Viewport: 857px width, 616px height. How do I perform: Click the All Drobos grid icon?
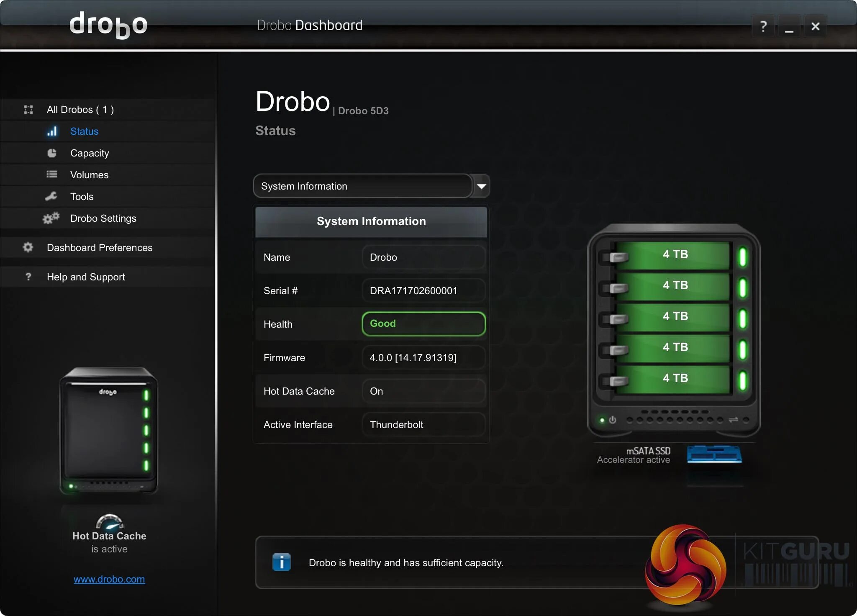(28, 109)
